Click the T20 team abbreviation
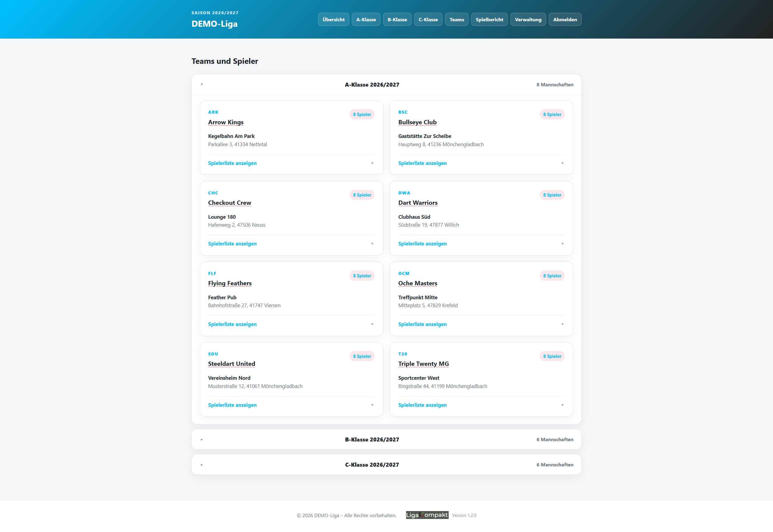The height and width of the screenshot is (532, 773). 402,354
